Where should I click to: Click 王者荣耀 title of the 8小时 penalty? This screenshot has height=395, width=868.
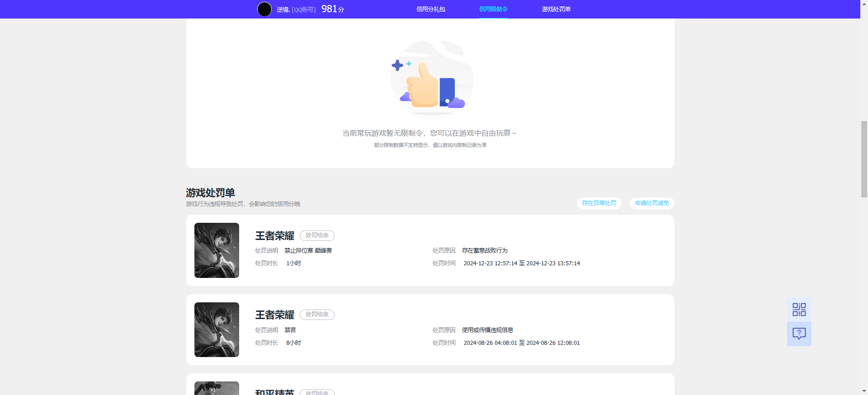[x=274, y=315]
